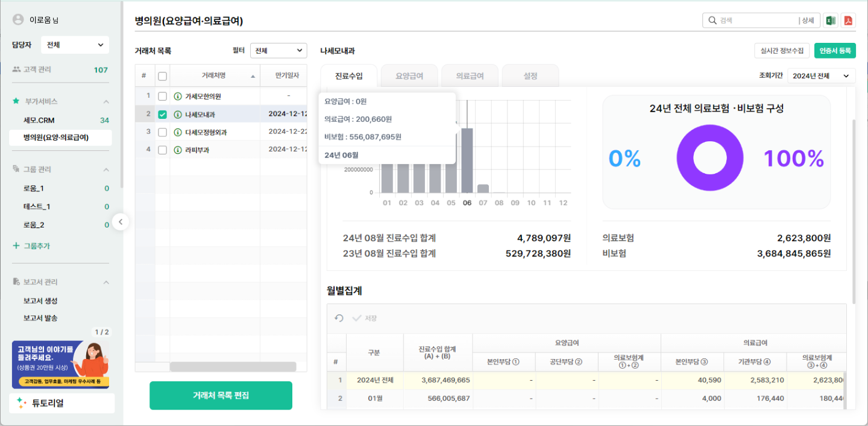Click info icon beside 라피부과
This screenshot has width=868, height=426.
tap(178, 150)
